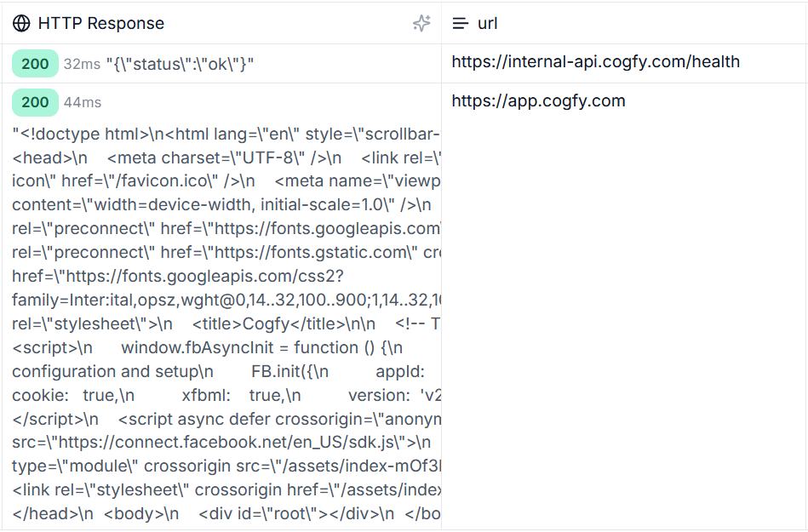This screenshot has height=532, width=808.
Task: Click the AI sparkle icon in HTTP Response header
Action: [x=421, y=23]
